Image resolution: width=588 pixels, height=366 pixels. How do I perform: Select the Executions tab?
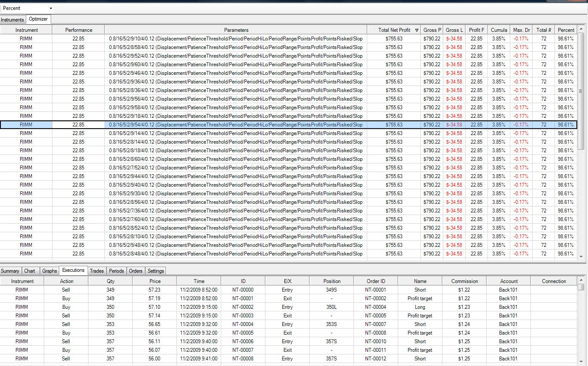tap(73, 270)
